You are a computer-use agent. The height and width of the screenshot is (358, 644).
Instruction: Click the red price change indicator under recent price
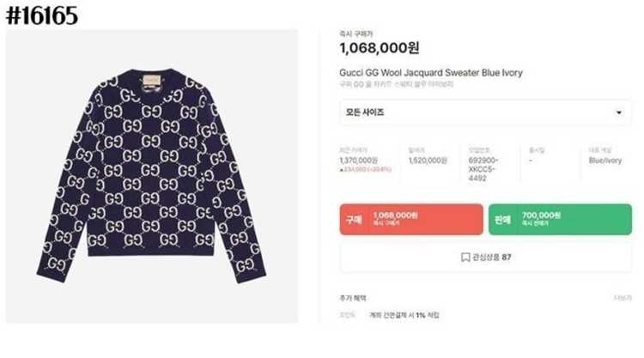click(x=366, y=170)
